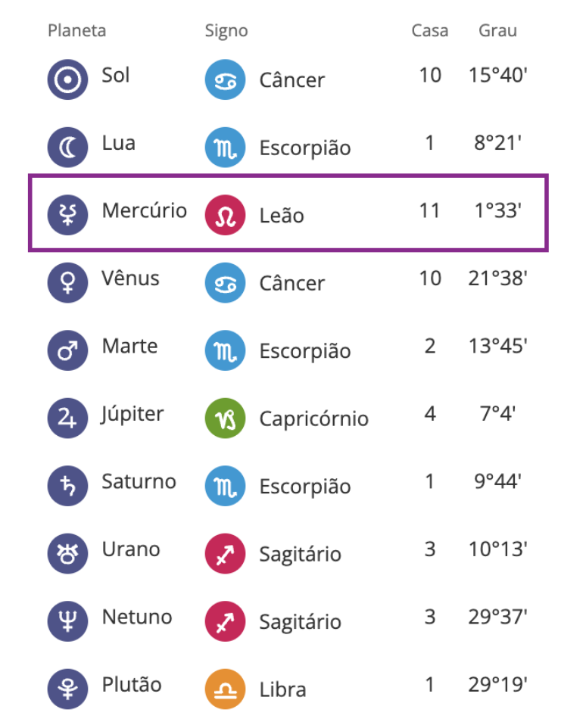Image resolution: width=586 pixels, height=728 pixels.
Task: Click the Sagitário sign icon beside Urano
Action: click(x=226, y=554)
